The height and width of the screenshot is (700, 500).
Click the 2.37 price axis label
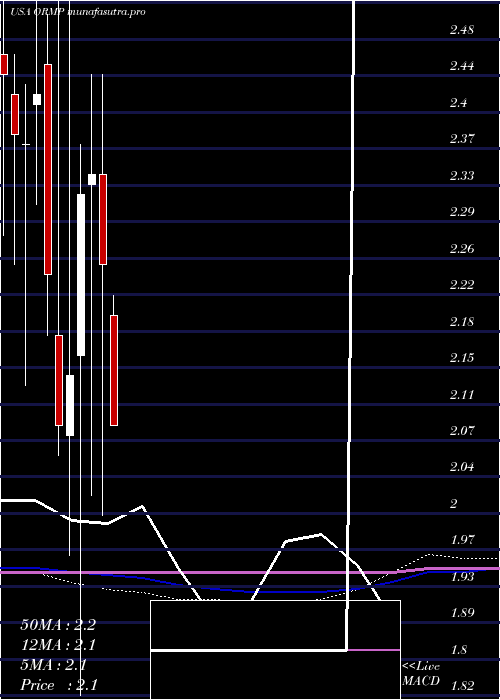(x=462, y=139)
